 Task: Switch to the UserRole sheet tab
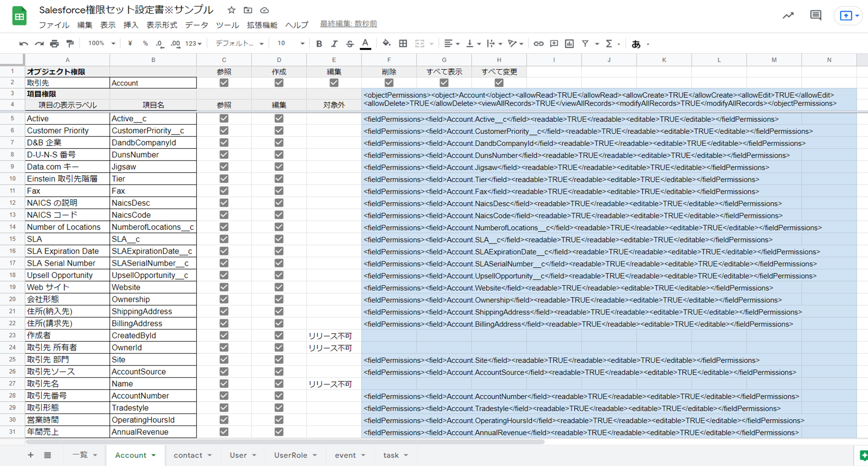tap(291, 455)
